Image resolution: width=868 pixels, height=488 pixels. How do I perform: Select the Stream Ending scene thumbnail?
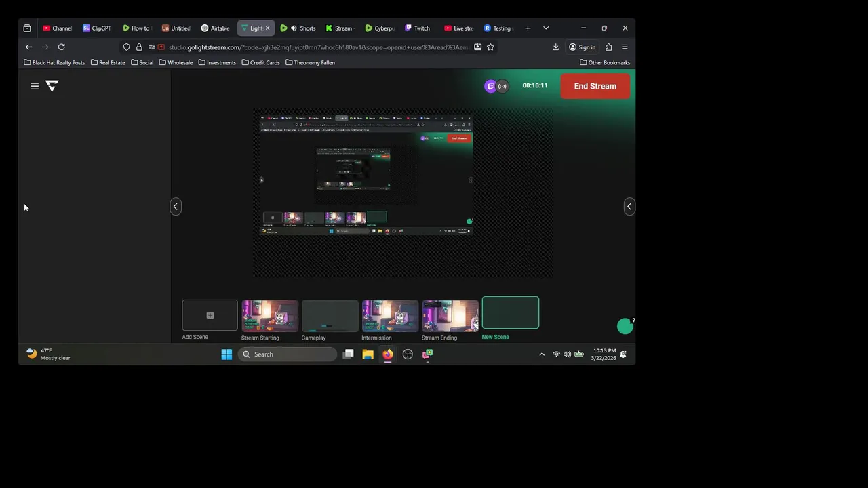point(450,316)
